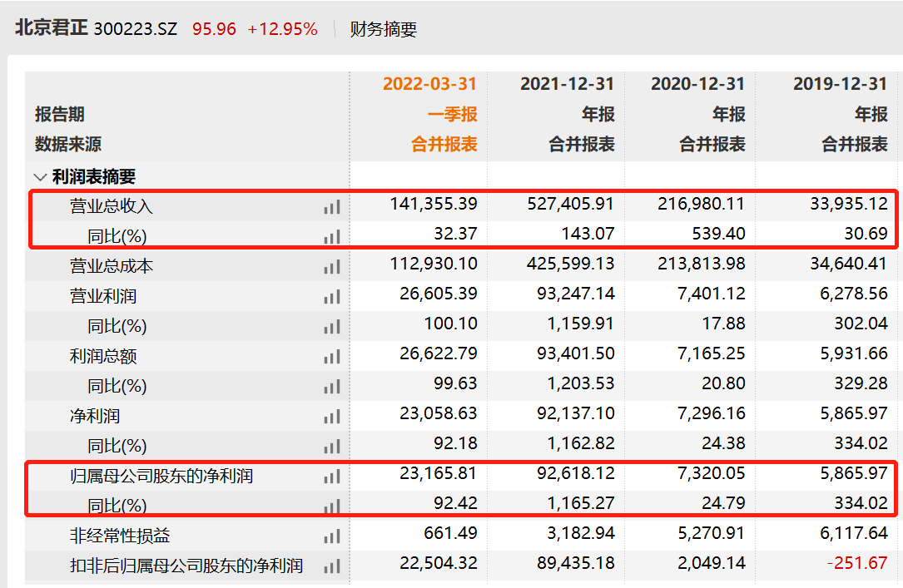903x588 pixels.
Task: Click the price change +12.95%
Action: coord(283,29)
